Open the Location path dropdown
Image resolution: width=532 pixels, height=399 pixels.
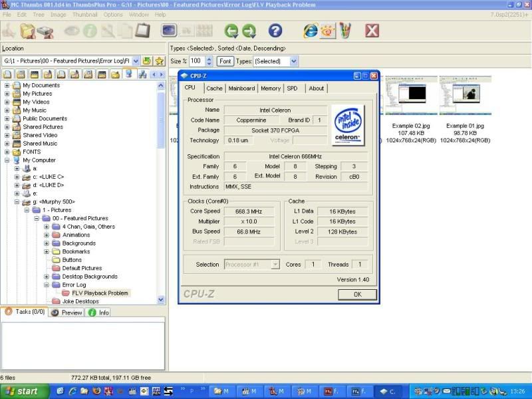click(x=136, y=61)
